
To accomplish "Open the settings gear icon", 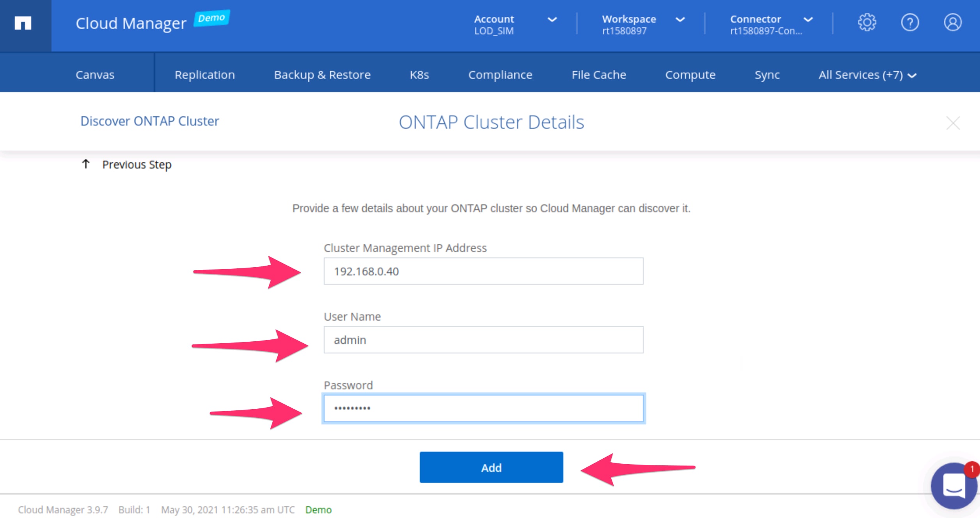I will [867, 23].
